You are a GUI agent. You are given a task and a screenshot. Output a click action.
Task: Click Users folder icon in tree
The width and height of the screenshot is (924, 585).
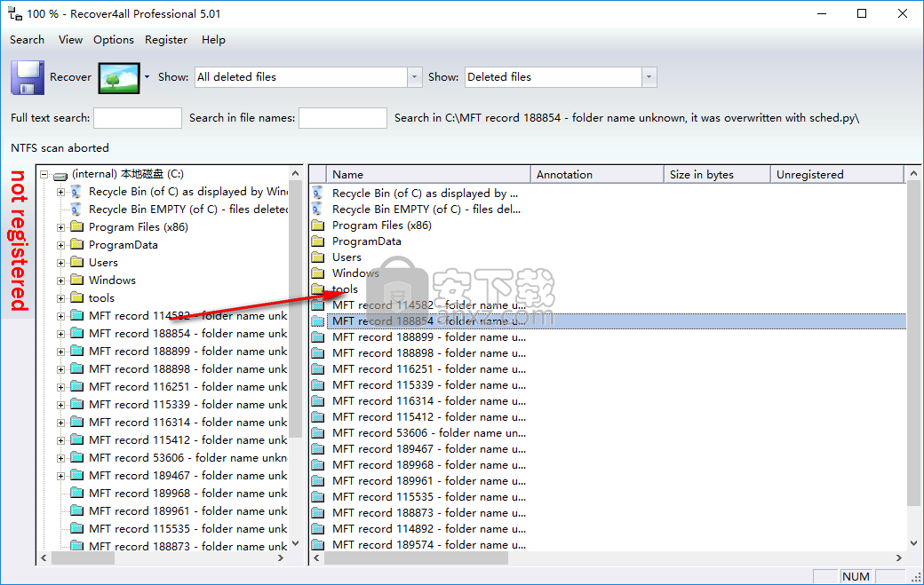(x=76, y=262)
